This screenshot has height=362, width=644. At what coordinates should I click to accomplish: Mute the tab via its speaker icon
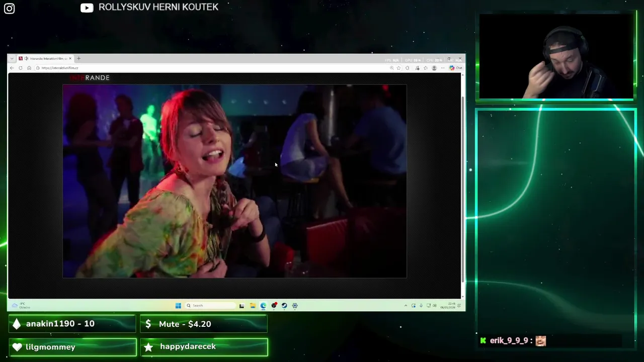26,59
